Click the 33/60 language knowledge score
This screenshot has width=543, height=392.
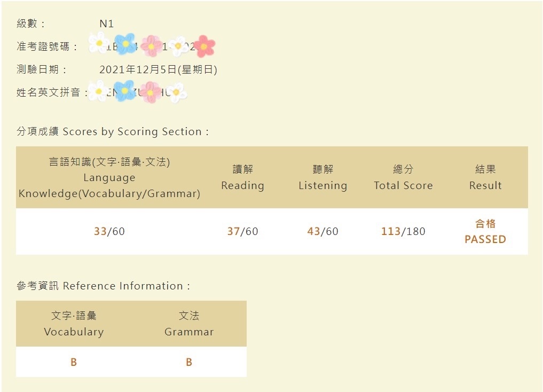109,231
